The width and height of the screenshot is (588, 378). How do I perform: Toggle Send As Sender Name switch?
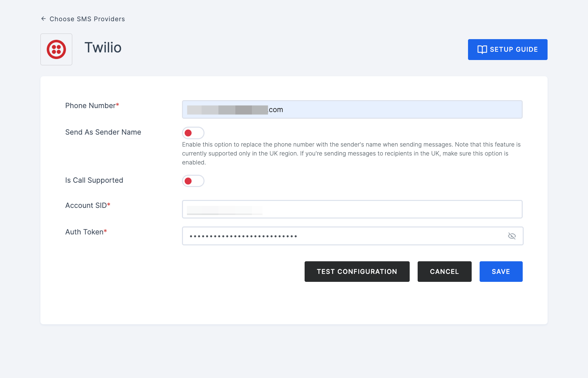point(193,133)
